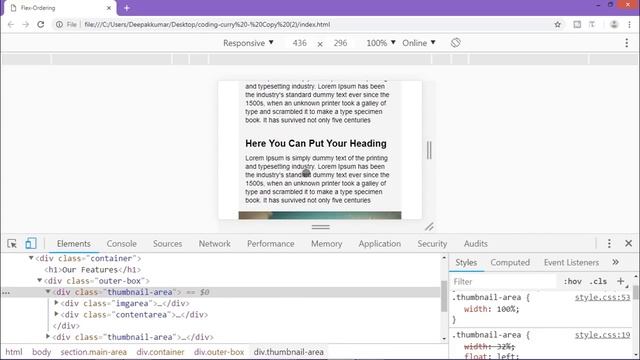Open the Responsive device dropdown
Viewport: 640px width, 360px height.
[248, 43]
